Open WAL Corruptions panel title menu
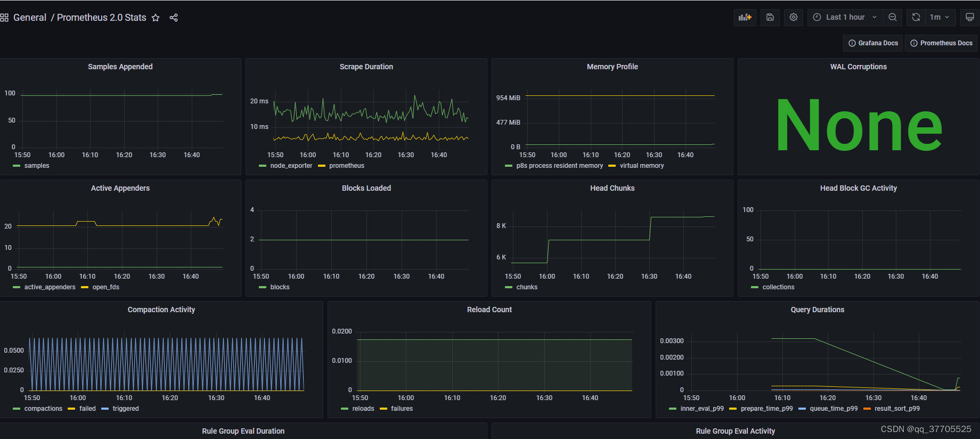980x439 pixels. click(859, 67)
